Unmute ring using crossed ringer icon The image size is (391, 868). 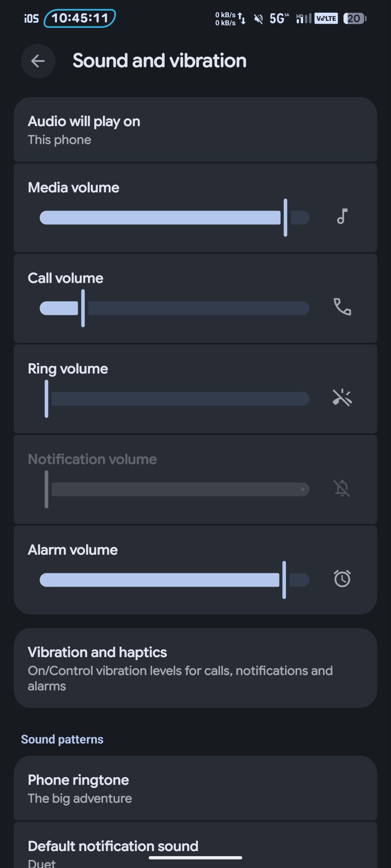pyautogui.click(x=342, y=397)
